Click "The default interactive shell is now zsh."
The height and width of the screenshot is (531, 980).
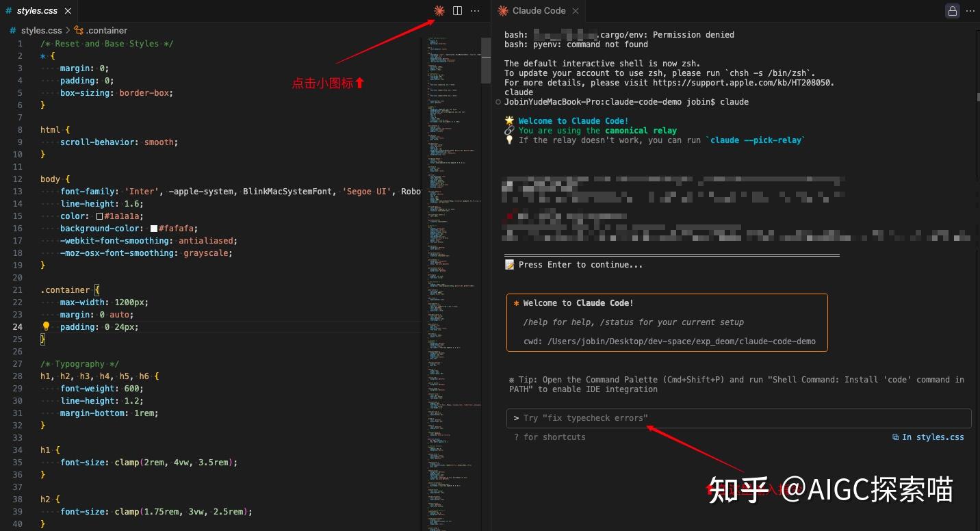(x=602, y=64)
